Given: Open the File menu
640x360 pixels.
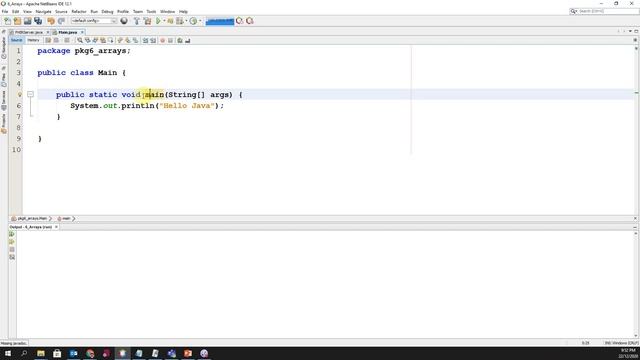Looking at the screenshot, I should coord(5,11).
